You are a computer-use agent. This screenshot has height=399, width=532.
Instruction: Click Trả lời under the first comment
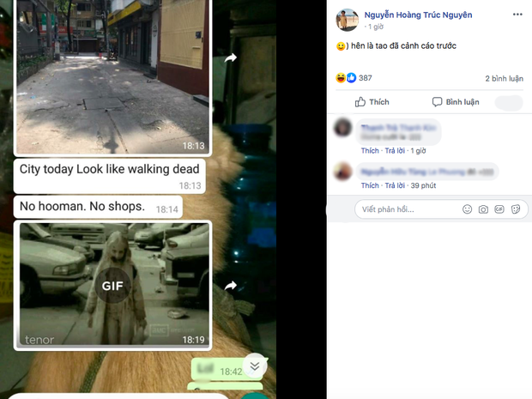(x=395, y=151)
